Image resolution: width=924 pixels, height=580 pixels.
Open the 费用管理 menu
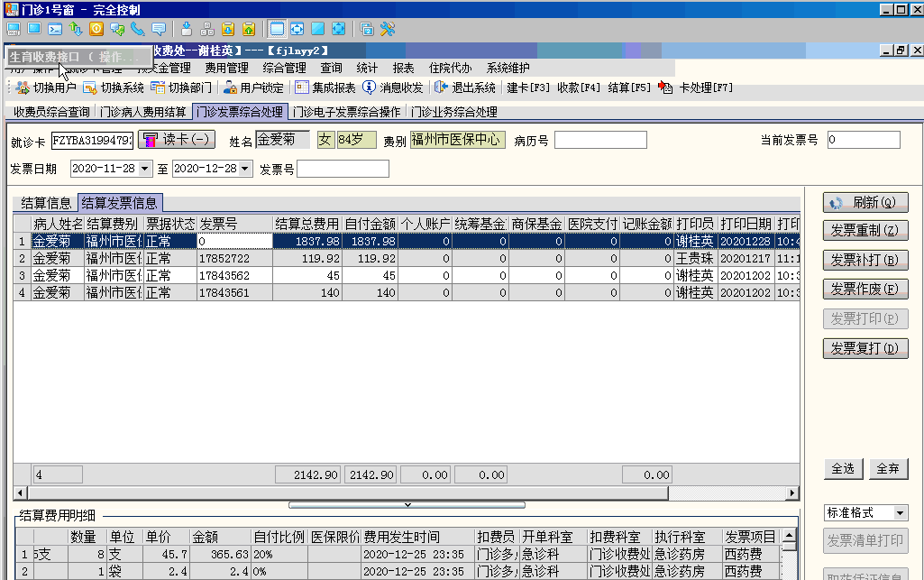tap(226, 68)
